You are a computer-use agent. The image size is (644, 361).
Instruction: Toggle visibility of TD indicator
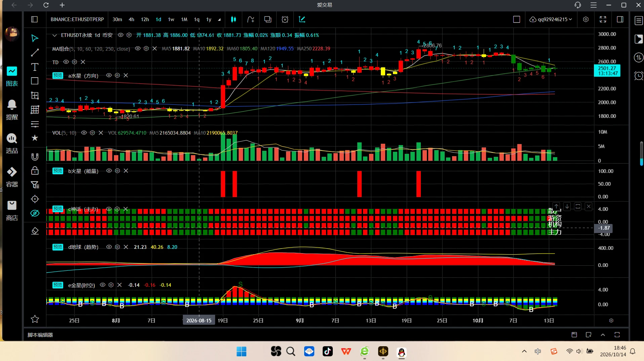point(66,62)
